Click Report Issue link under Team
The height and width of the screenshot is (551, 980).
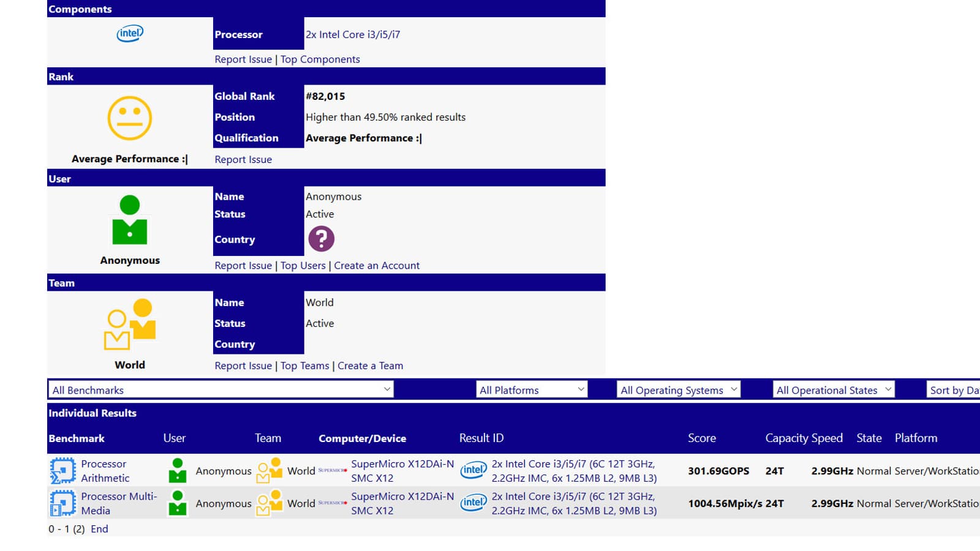coord(243,365)
